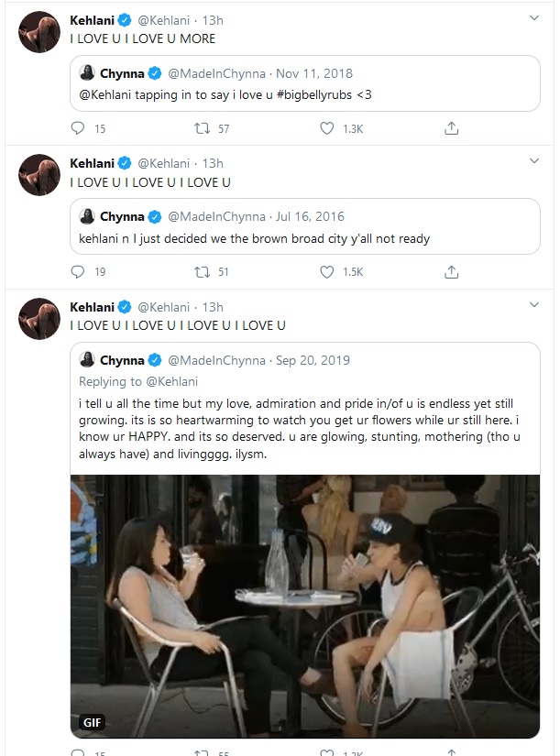The height and width of the screenshot is (756, 560).
Task: Open quoted Chynna tweet from Jul 16, 2016
Action: click(x=305, y=226)
